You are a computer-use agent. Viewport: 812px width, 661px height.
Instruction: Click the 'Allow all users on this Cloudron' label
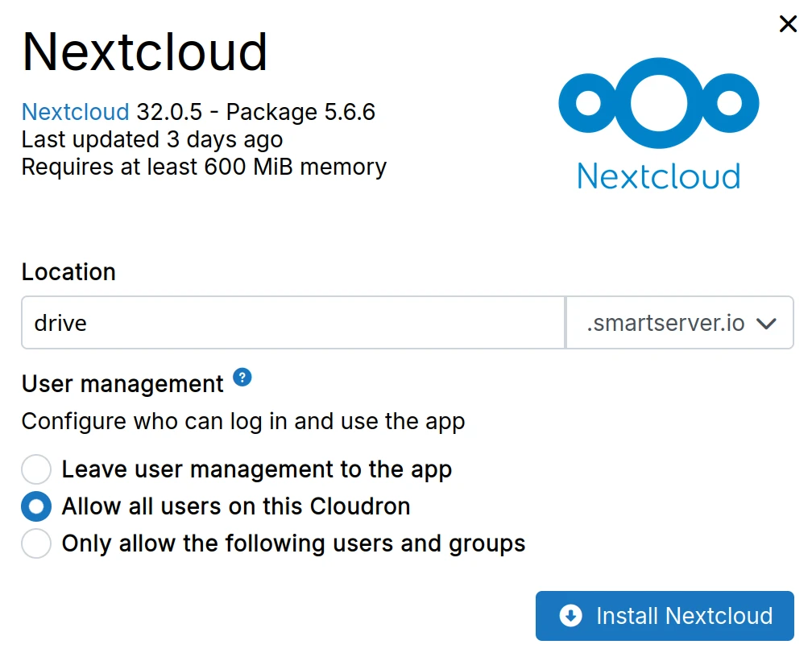tap(236, 506)
